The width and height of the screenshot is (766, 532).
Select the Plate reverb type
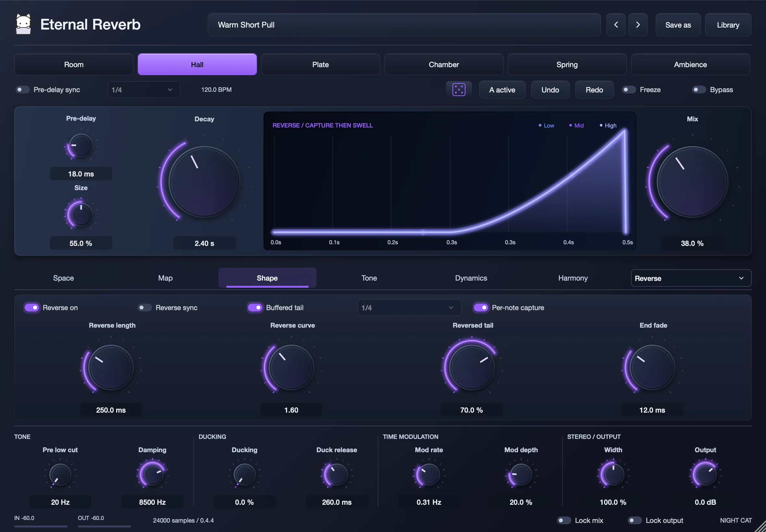pyautogui.click(x=320, y=64)
